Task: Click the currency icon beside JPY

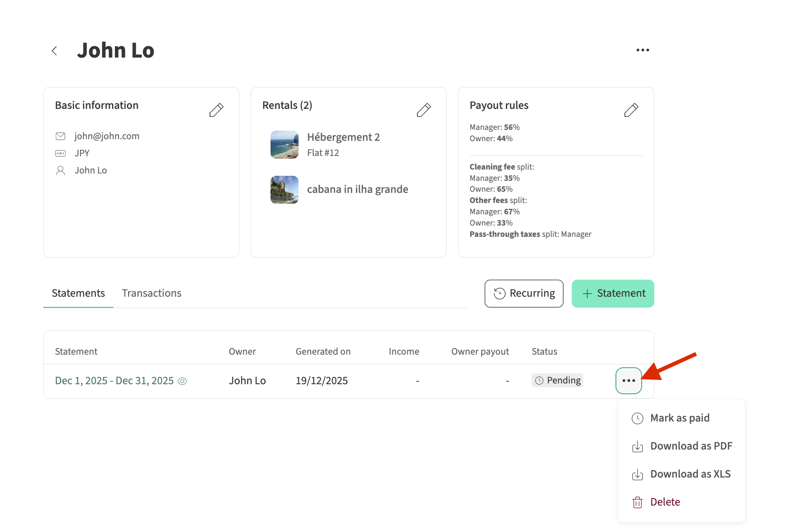Action: [x=60, y=153]
